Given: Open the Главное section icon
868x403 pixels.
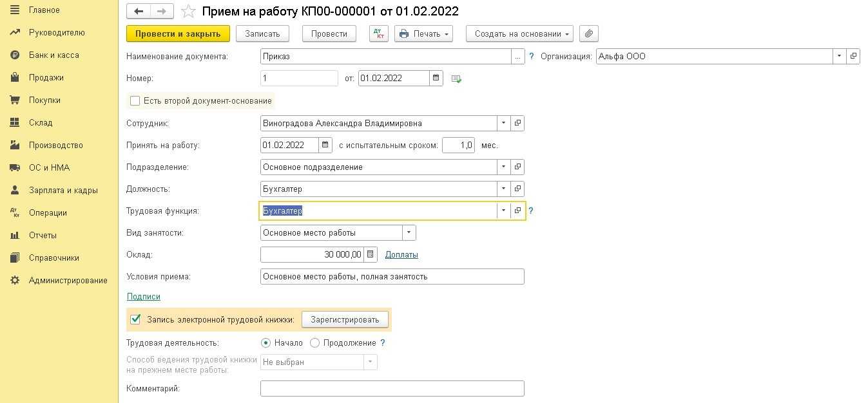Looking at the screenshot, I should (x=15, y=10).
